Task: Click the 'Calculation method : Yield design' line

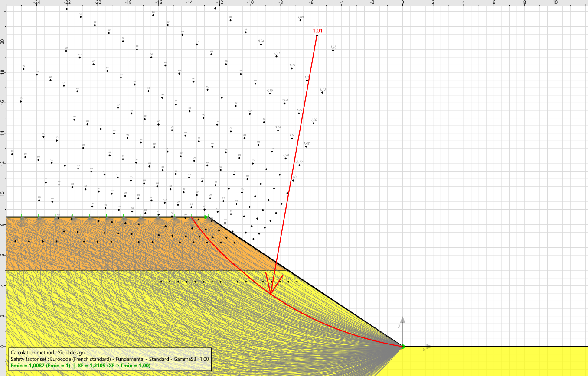Action: 48,353
